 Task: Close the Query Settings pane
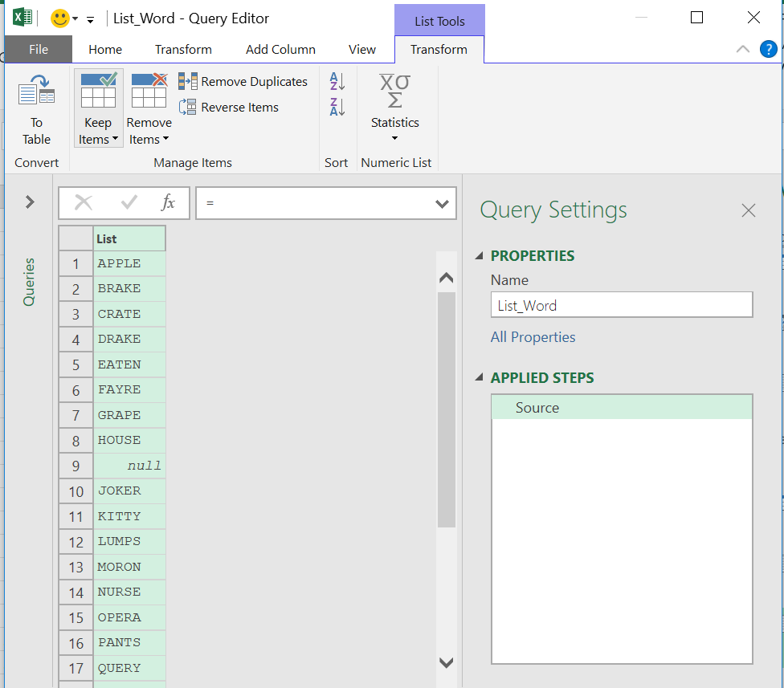pyautogui.click(x=749, y=210)
